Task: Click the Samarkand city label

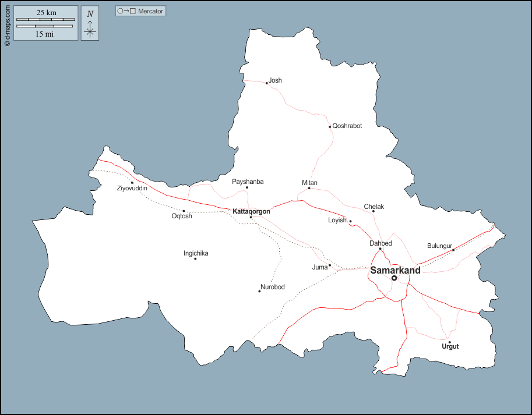Action: (395, 270)
